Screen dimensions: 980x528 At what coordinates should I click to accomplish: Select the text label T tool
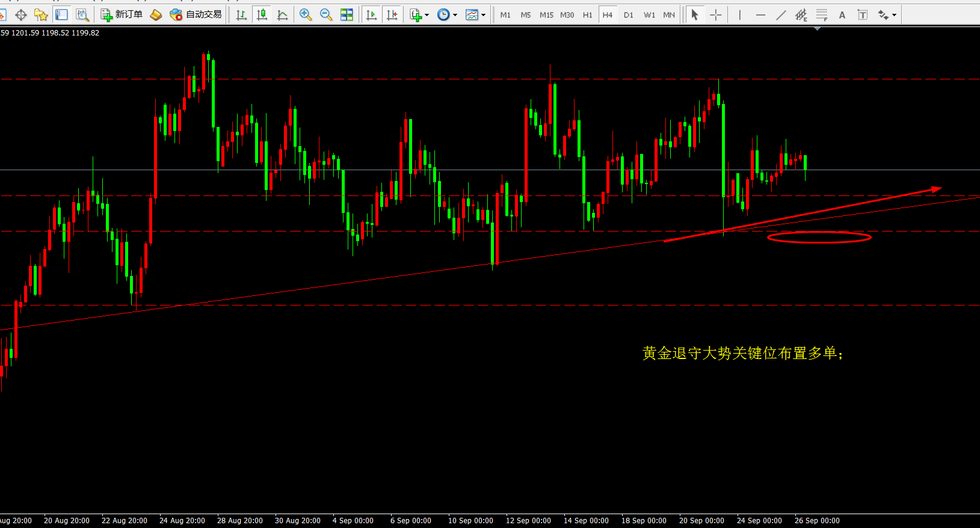pyautogui.click(x=863, y=14)
